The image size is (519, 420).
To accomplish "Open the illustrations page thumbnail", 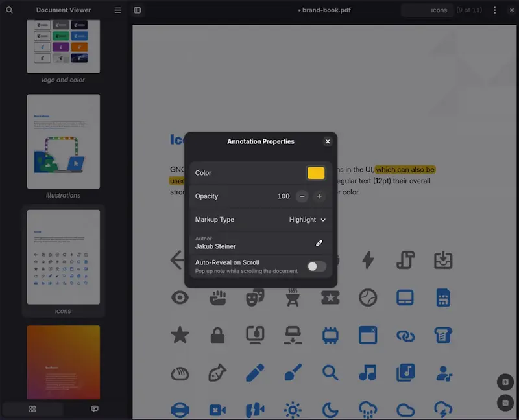I will coord(63,141).
